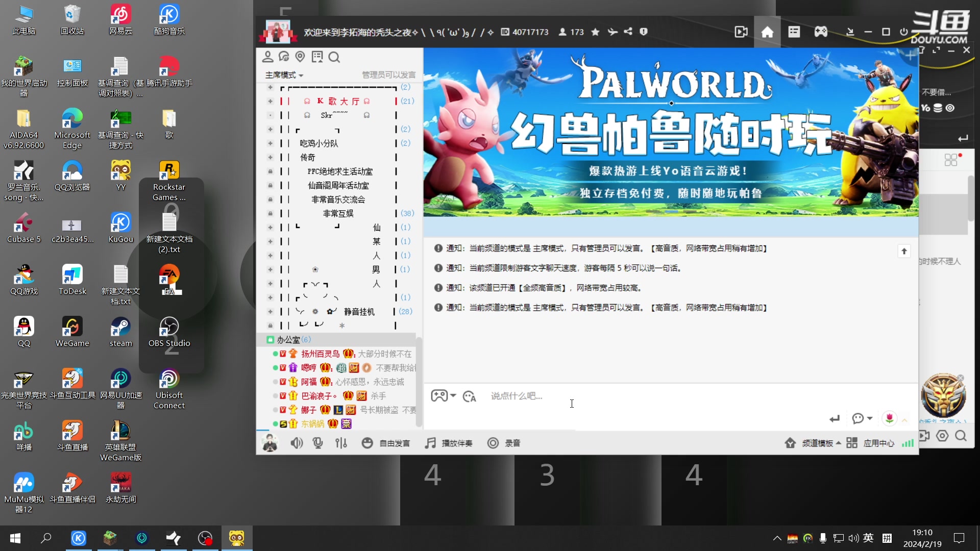Click the 频道模板 button
This screenshot has height=551, width=980.
[x=817, y=443]
